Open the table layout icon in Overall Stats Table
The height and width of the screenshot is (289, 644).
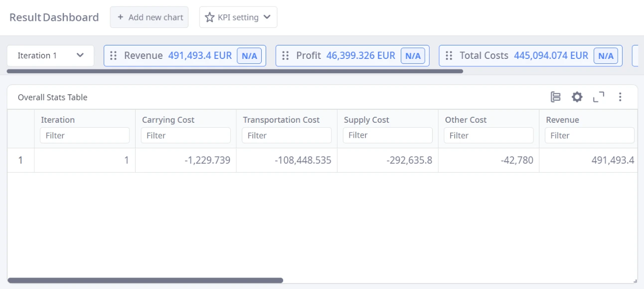click(556, 97)
